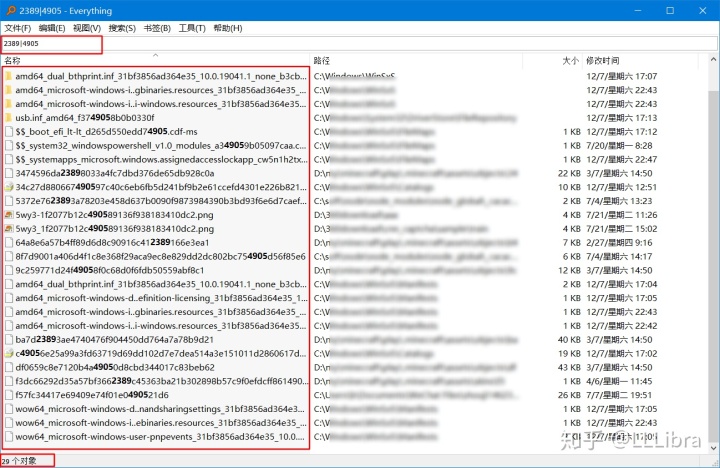Select usb.inf_amd64_f374905 folder name
720x468 pixels.
[x=85, y=118]
